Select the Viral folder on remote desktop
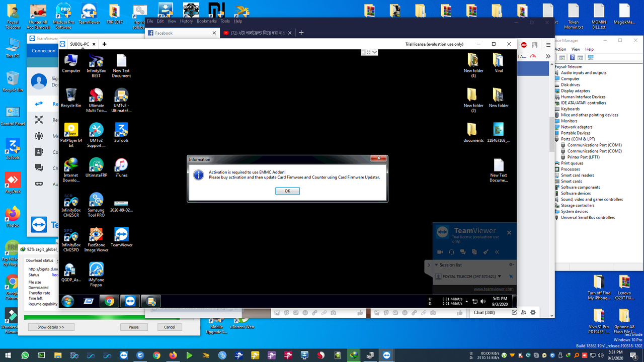The image size is (644, 362). (499, 63)
